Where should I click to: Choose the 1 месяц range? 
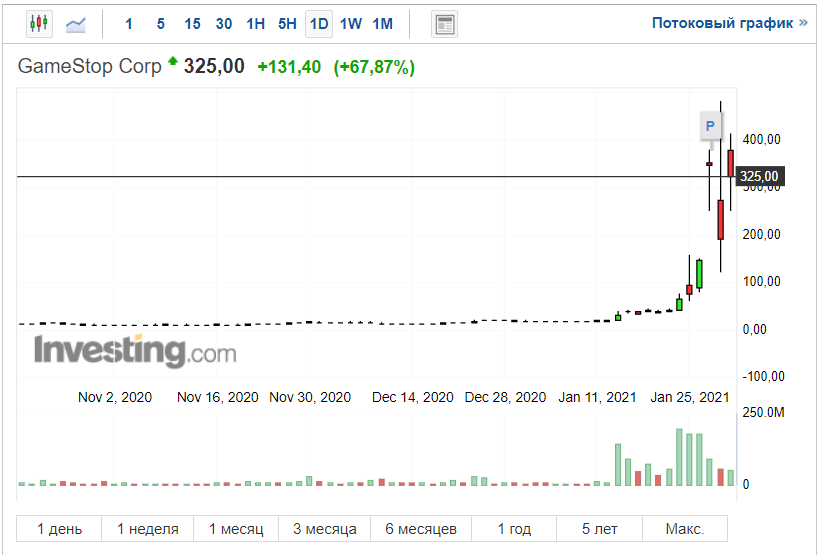[x=236, y=529]
